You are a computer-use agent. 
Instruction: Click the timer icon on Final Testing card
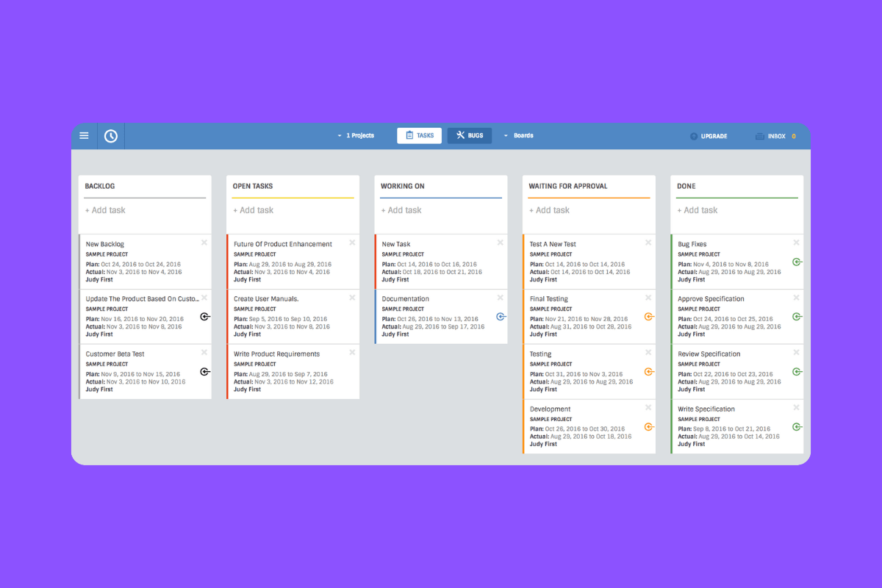click(x=649, y=316)
